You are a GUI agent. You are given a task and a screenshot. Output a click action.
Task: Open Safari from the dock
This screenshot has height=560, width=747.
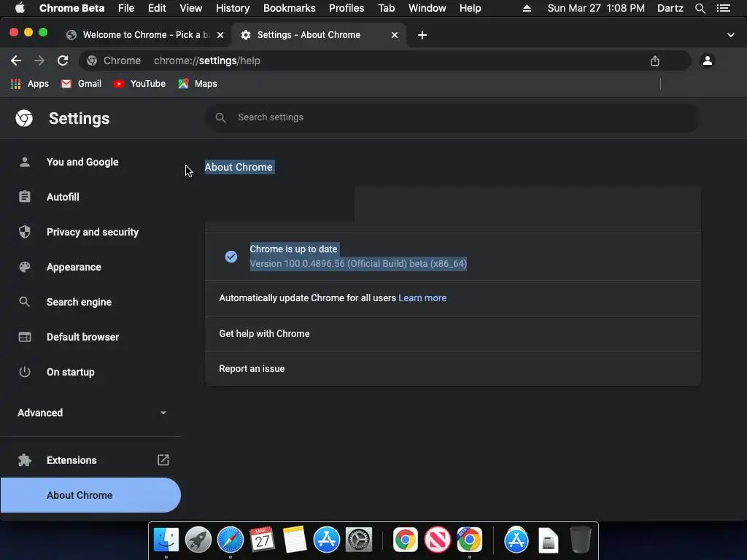click(230, 540)
